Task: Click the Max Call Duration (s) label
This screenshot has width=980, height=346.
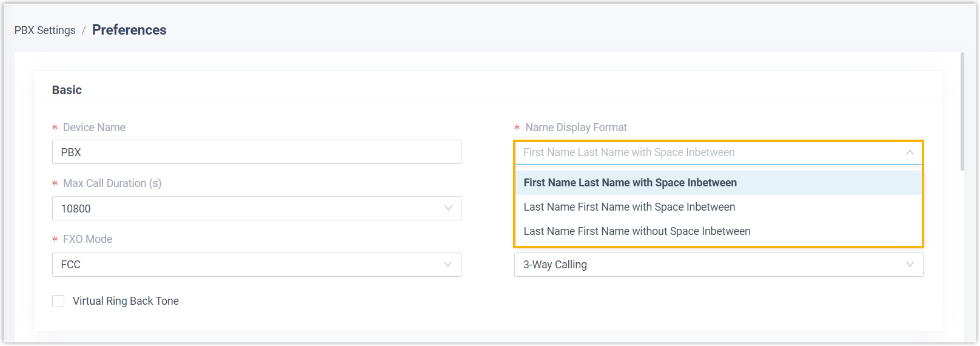Action: pyautogui.click(x=112, y=183)
